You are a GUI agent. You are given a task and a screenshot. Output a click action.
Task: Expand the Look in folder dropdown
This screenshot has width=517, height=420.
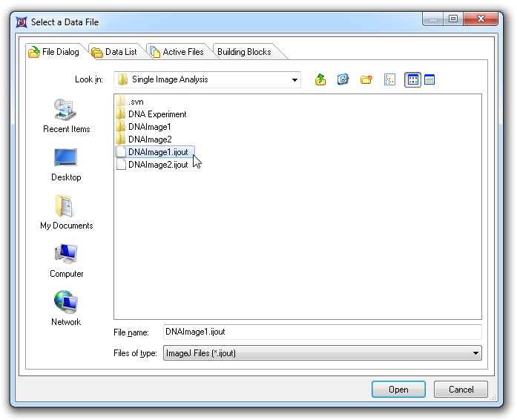point(294,79)
